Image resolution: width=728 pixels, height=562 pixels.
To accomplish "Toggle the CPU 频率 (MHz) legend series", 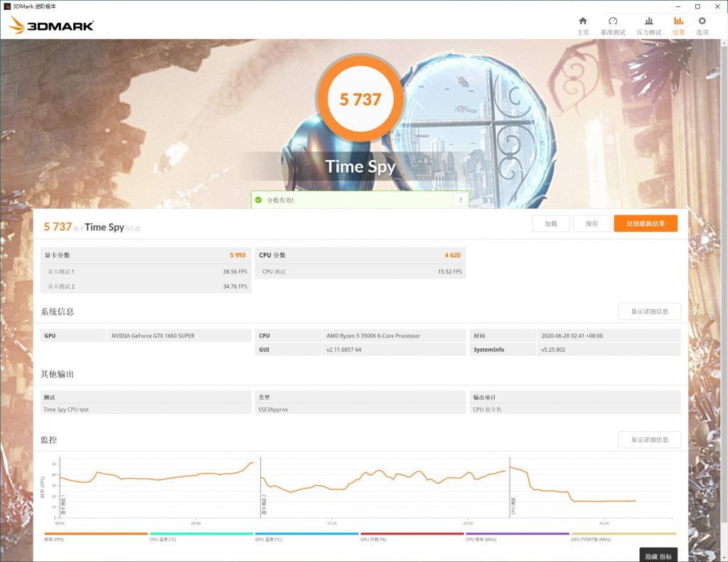I will (x=518, y=536).
